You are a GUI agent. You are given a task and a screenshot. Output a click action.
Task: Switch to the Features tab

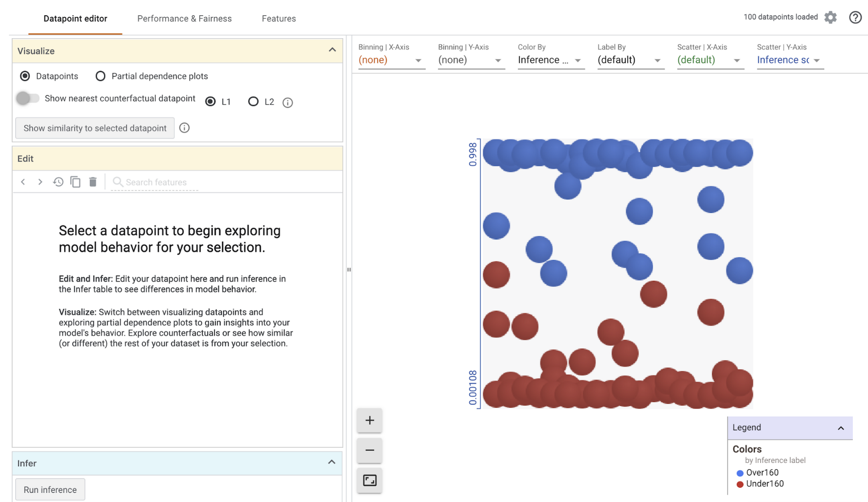tap(278, 17)
